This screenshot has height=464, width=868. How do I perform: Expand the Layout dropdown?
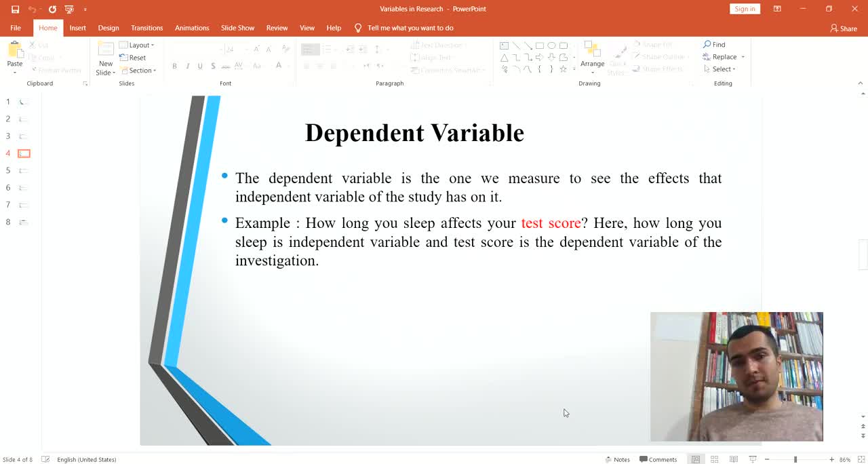pos(138,45)
